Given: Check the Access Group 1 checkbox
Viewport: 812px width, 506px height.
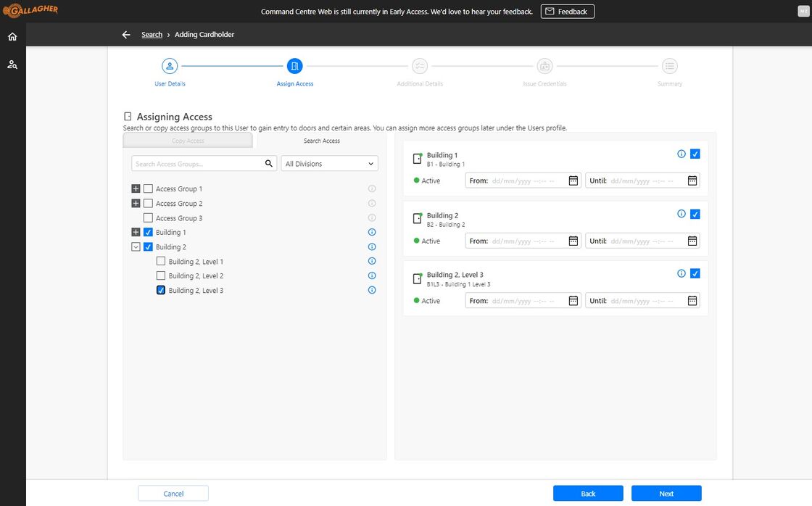Looking at the screenshot, I should coord(148,188).
